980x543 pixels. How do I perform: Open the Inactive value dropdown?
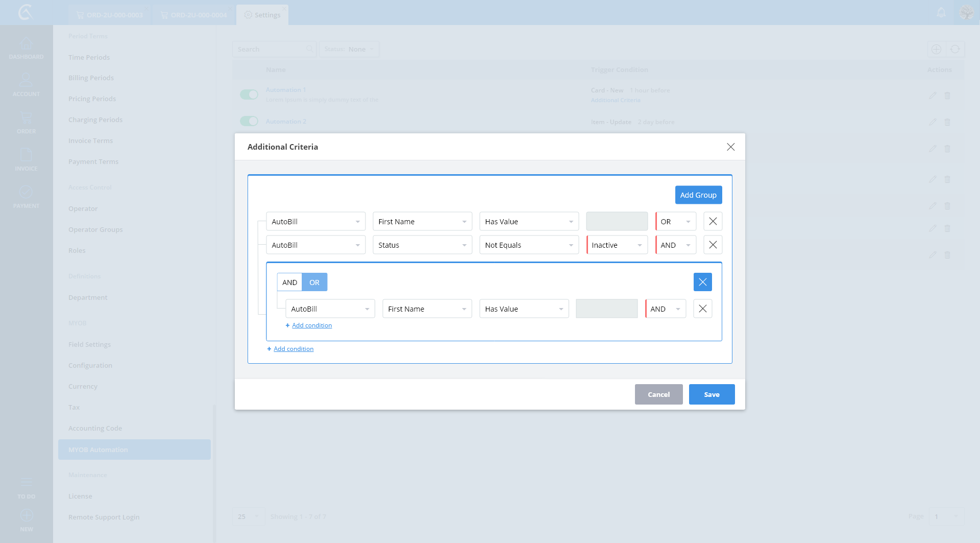pos(617,245)
